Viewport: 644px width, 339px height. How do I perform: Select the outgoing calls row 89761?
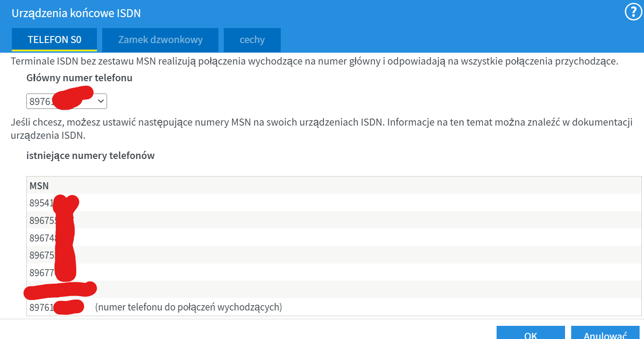[334, 307]
